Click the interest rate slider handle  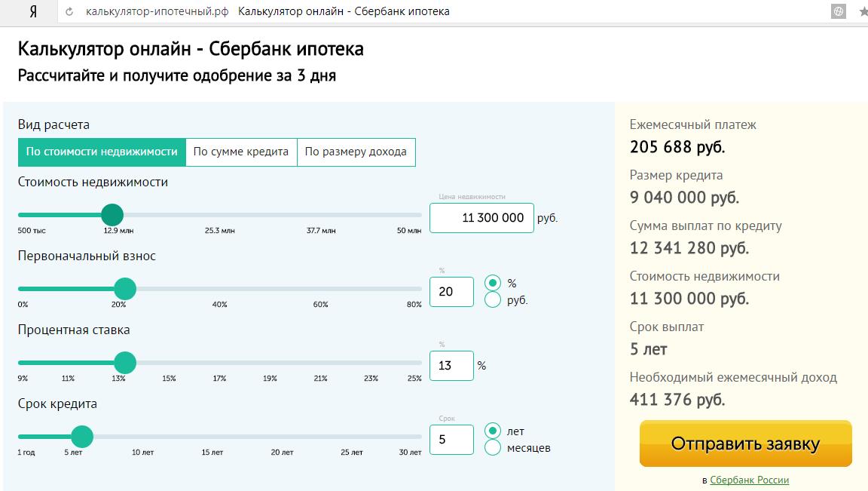pos(125,363)
